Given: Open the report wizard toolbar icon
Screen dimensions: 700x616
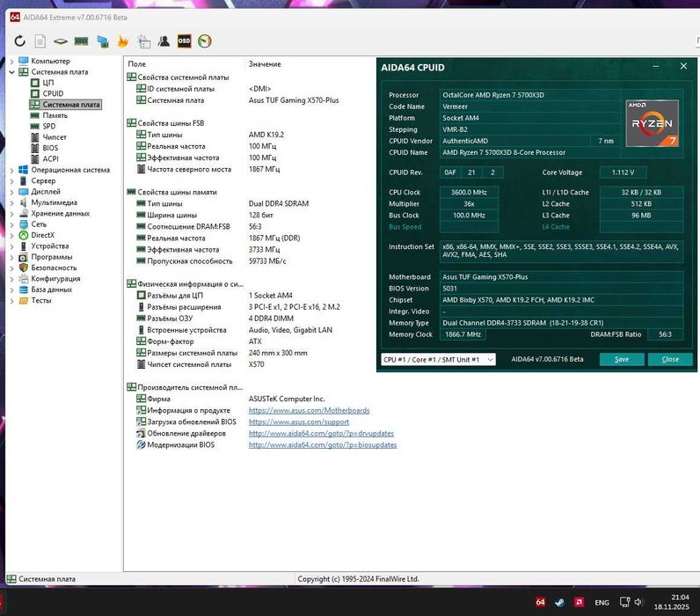Looking at the screenshot, I should (143, 41).
